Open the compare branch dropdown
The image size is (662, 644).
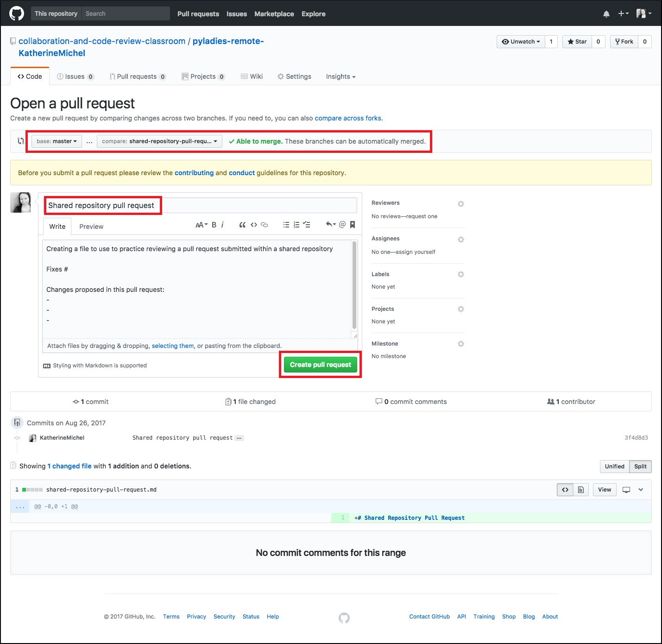point(159,141)
